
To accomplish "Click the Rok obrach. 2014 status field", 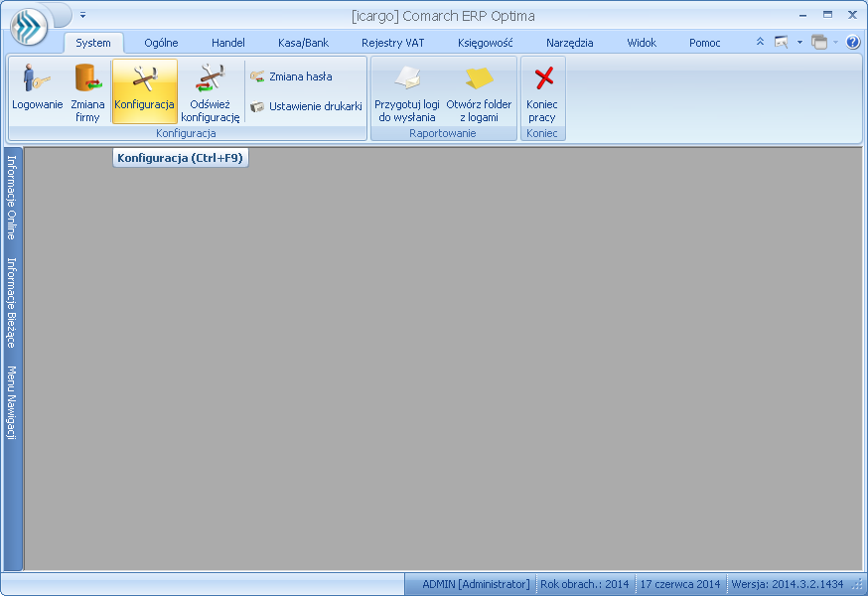I will point(584,584).
